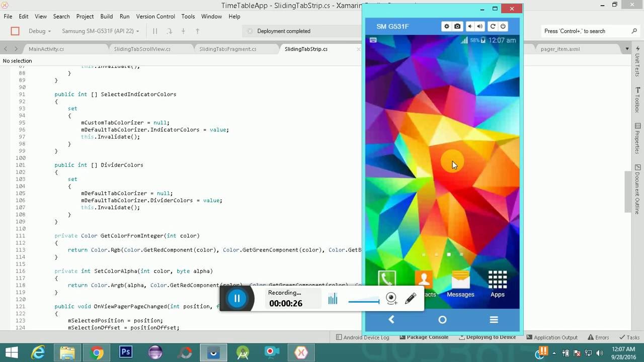Image resolution: width=644 pixels, height=362 pixels.
Task: Open the Android Device Log pad
Action: click(x=362, y=337)
